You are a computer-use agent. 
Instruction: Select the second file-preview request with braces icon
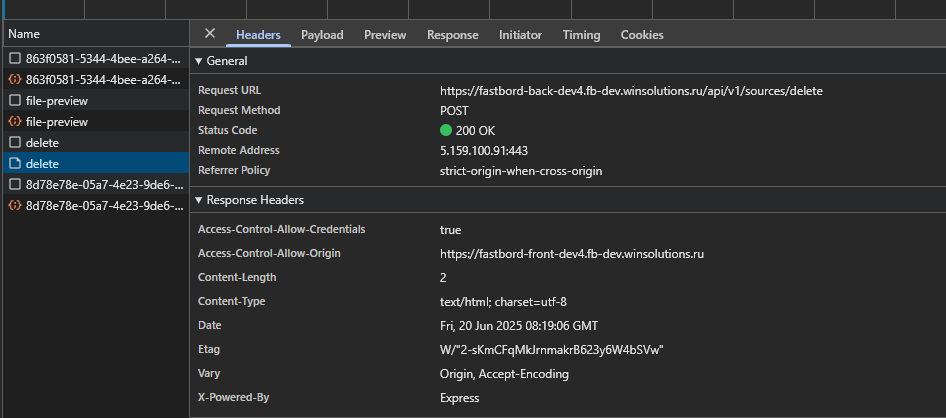pyautogui.click(x=95, y=122)
